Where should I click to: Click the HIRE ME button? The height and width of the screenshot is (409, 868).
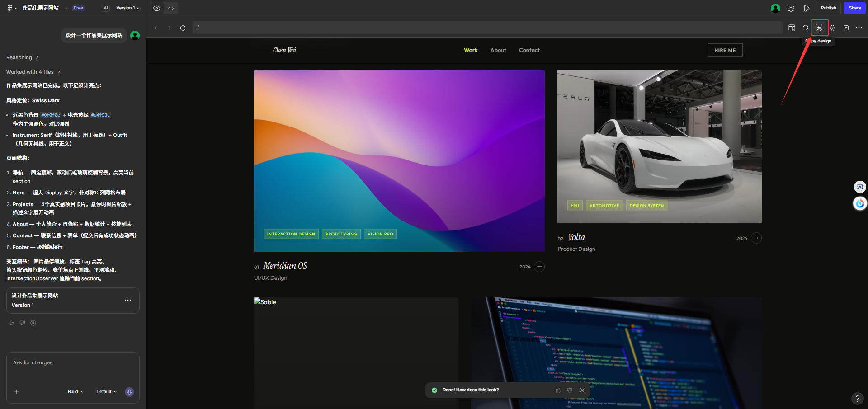[725, 50]
